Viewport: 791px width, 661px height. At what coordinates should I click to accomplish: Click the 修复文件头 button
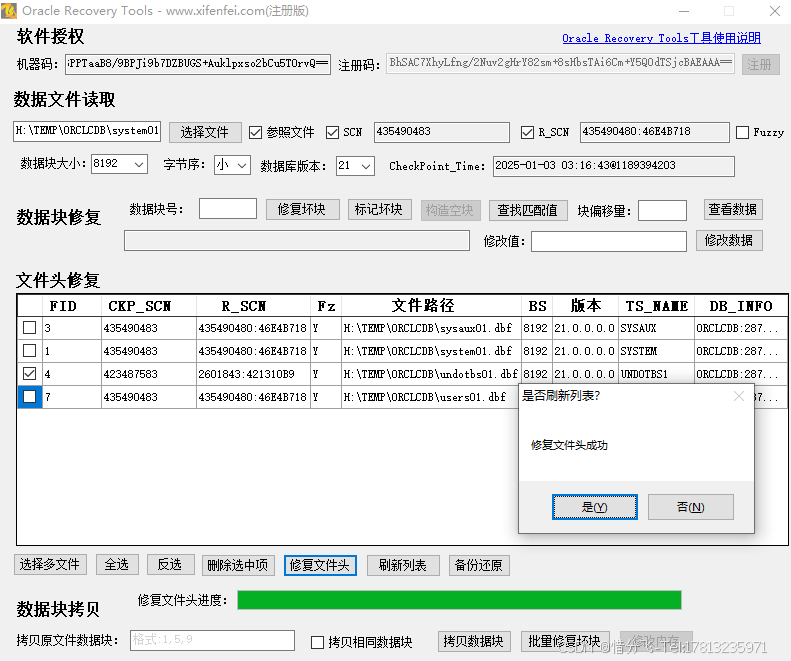point(320,565)
